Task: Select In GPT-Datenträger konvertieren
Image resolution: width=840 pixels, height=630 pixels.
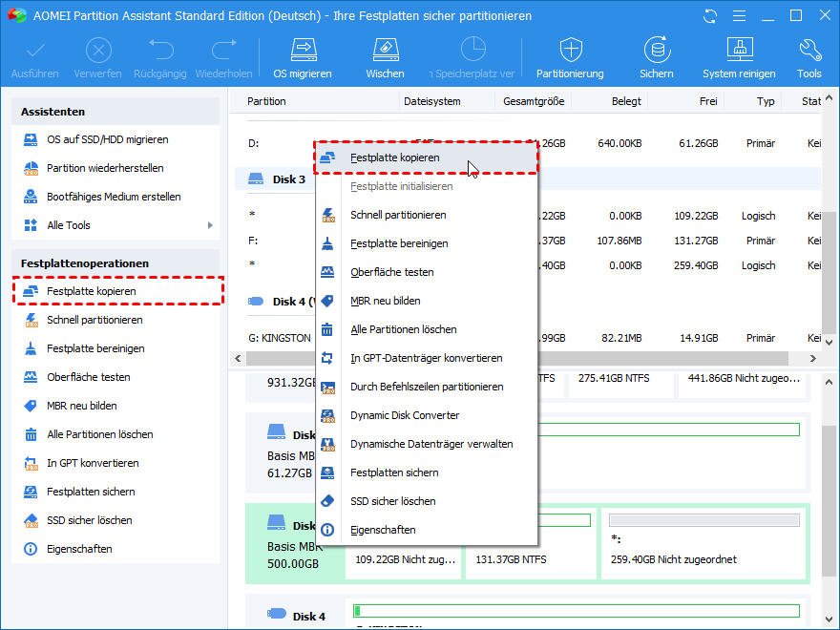Action: (426, 358)
